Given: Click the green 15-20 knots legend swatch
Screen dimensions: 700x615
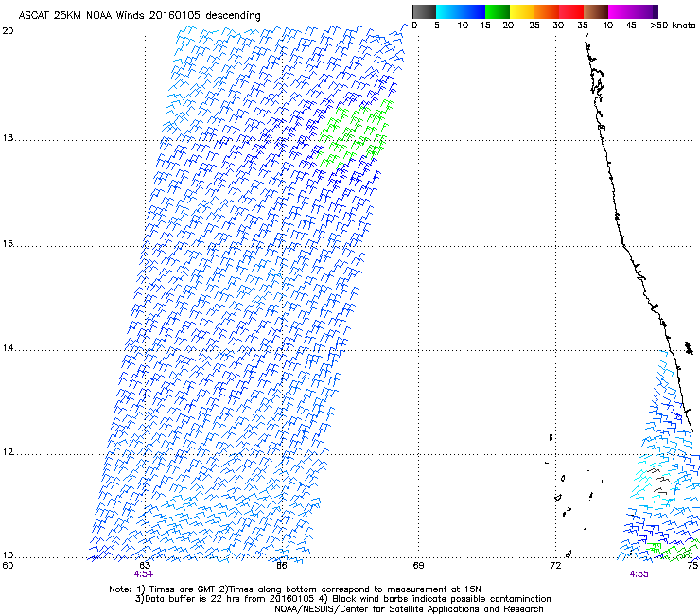Looking at the screenshot, I should pos(498,11).
